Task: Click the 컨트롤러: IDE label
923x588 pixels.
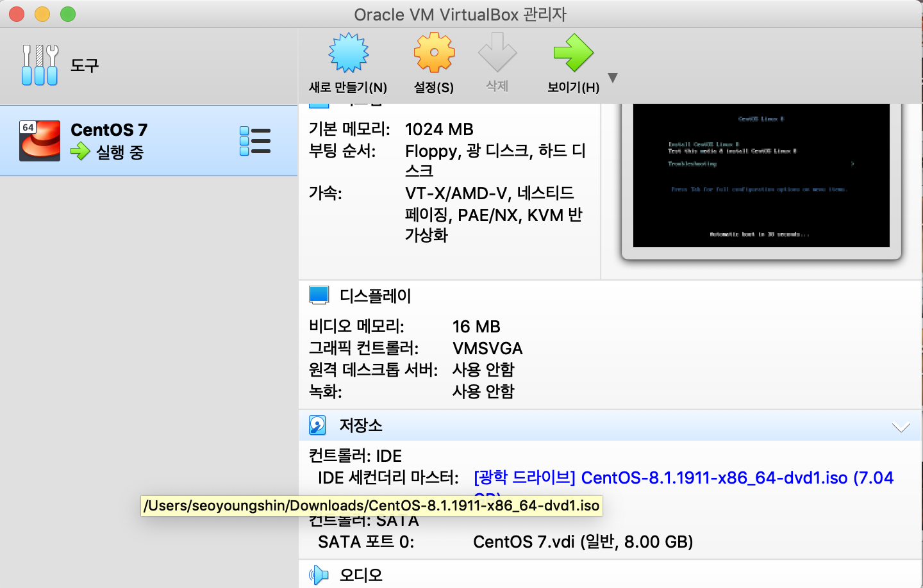Action: [356, 456]
